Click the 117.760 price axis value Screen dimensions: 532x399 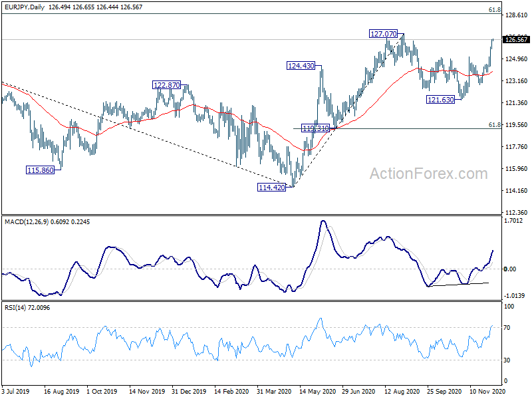[517, 146]
